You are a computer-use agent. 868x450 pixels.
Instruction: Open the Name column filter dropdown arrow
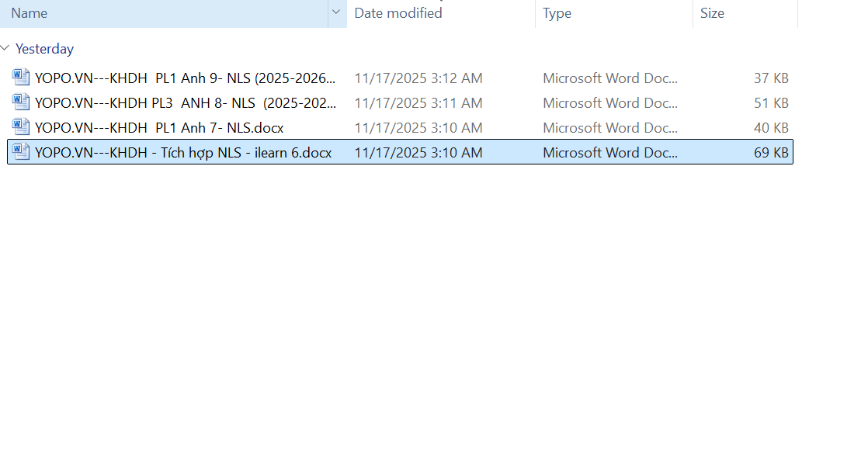(336, 13)
